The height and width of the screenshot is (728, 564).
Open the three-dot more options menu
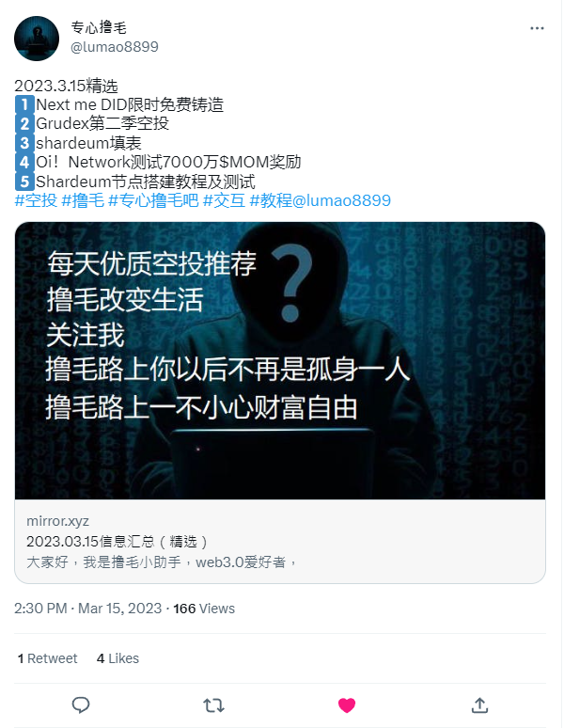tap(537, 28)
